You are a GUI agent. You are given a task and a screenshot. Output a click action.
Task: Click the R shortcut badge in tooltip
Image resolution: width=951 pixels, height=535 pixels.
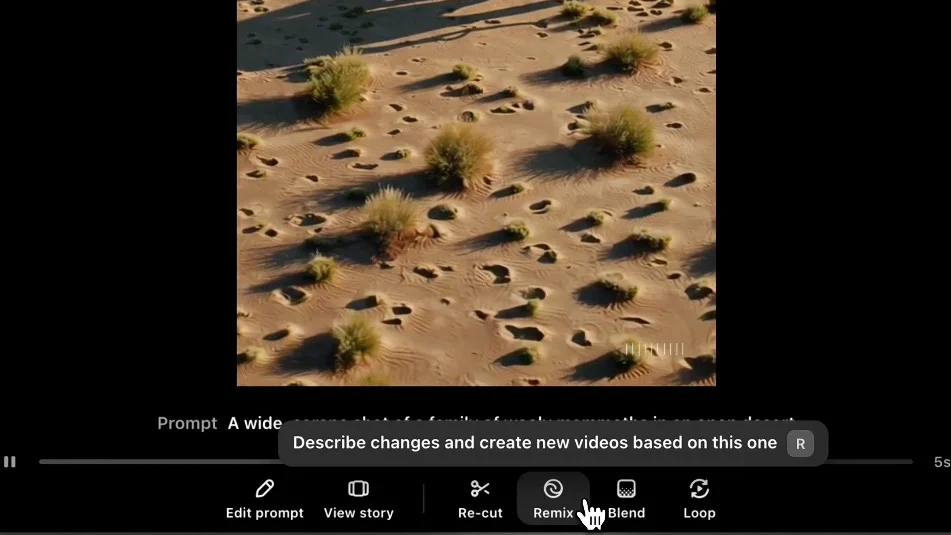point(800,443)
